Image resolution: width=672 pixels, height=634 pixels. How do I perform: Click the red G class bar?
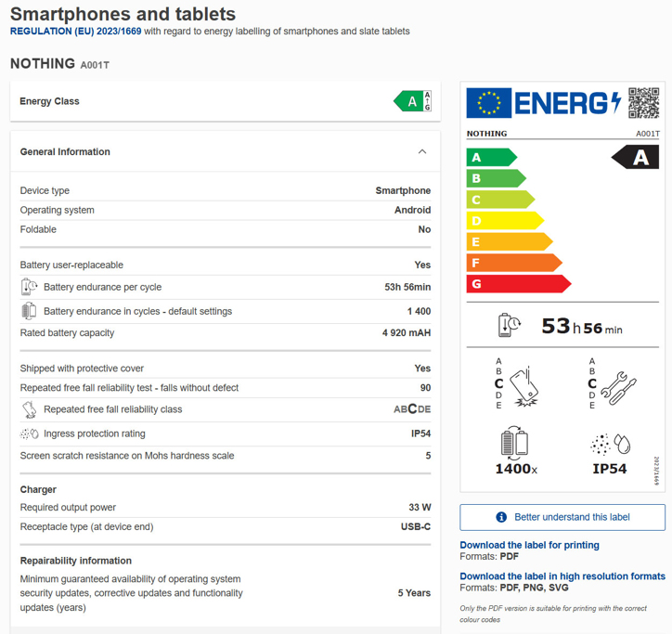(516, 284)
